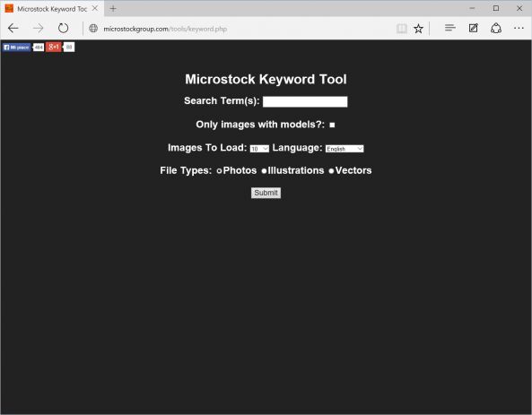The height and width of the screenshot is (415, 532).
Task: Make a web note pen icon
Action: point(474,28)
